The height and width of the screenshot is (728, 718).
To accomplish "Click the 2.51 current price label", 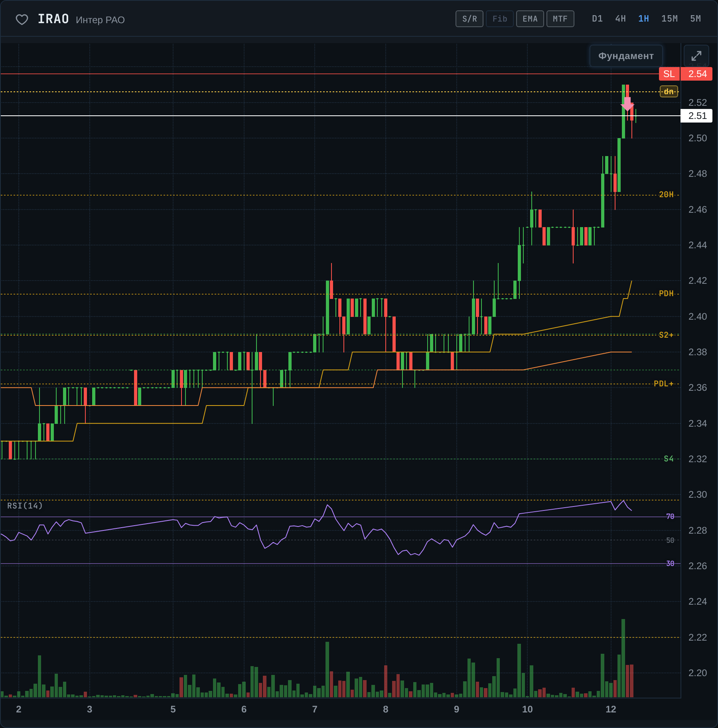I will 696,116.
